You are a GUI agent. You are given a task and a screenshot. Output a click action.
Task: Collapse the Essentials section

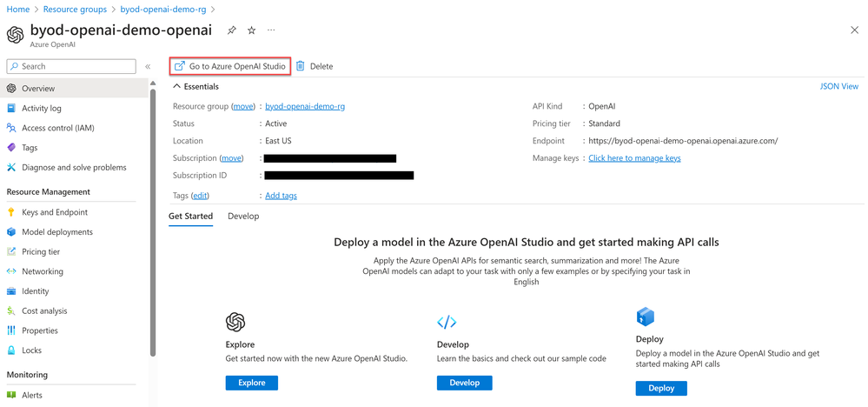196,86
